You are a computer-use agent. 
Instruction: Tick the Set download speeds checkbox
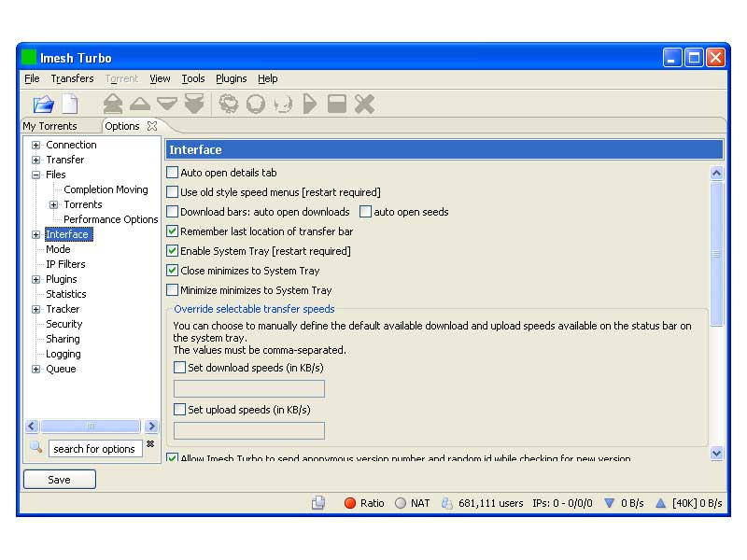click(x=180, y=368)
